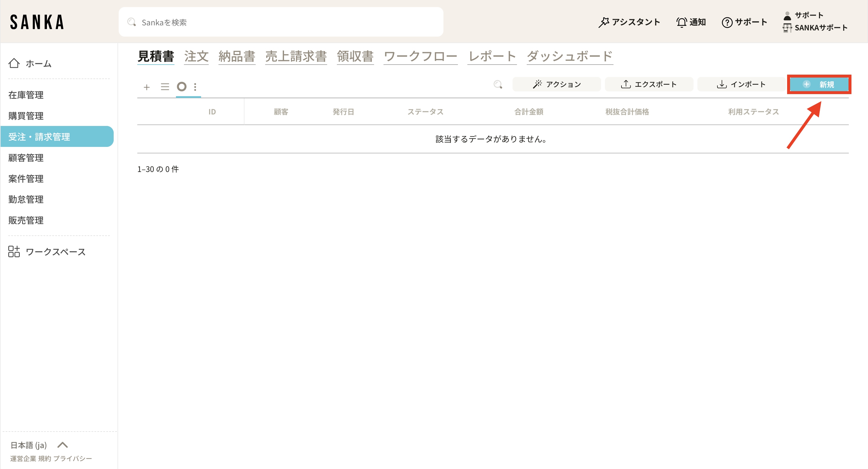Open the アクション menu button
Screen dimensions: 868x469
(x=556, y=84)
